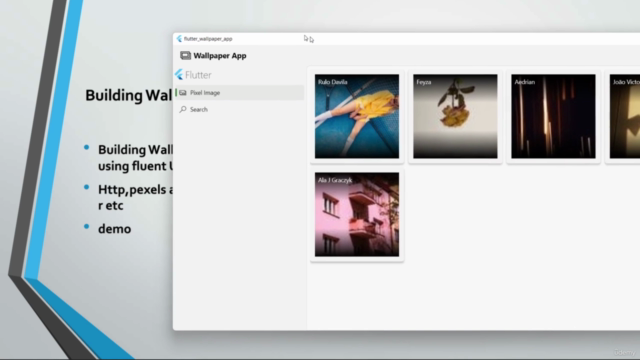This screenshot has width=640, height=360.
Task: Open the Ala J Graczyk building wallpaper
Action: click(x=357, y=214)
